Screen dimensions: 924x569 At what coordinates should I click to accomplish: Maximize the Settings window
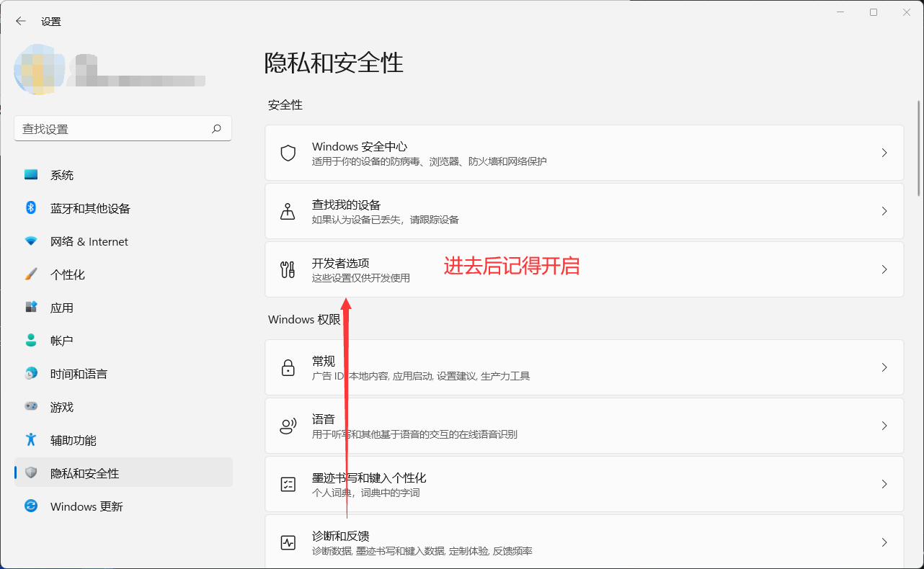coord(874,12)
